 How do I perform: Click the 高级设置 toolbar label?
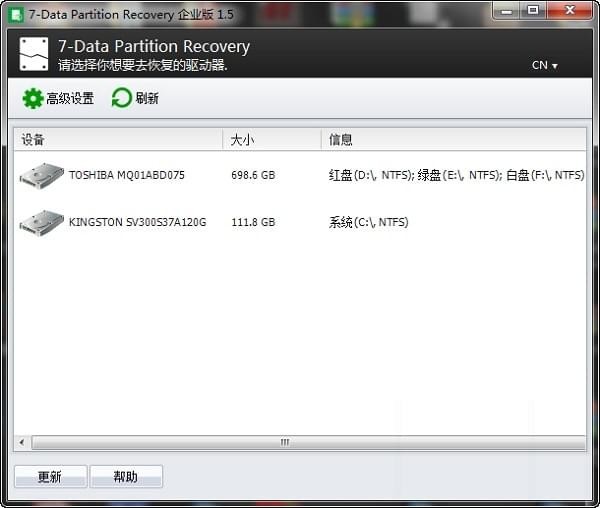tap(70, 98)
